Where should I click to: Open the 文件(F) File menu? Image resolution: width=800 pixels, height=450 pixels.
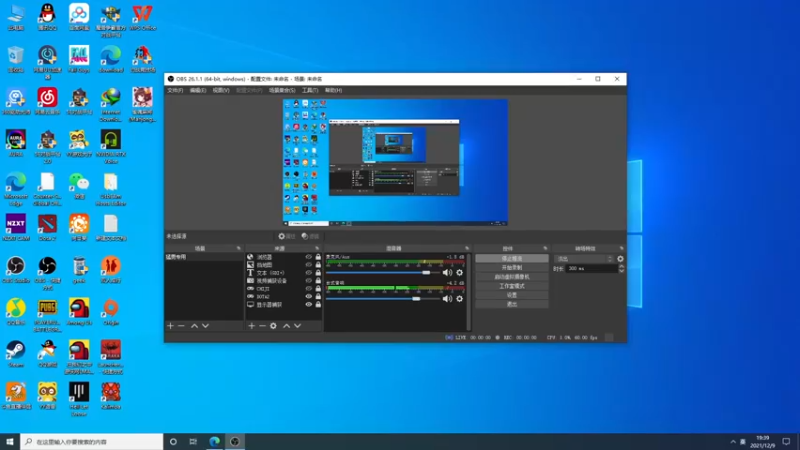click(175, 90)
